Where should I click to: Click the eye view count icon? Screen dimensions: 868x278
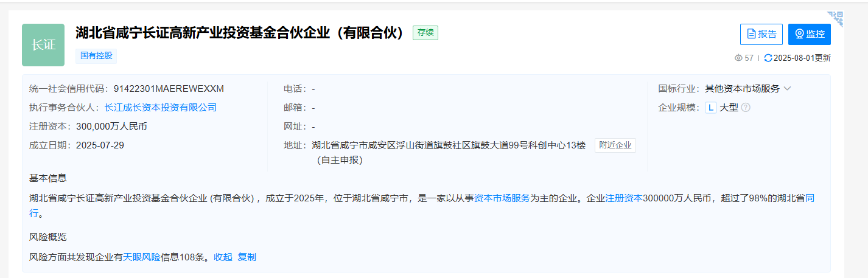coord(738,58)
